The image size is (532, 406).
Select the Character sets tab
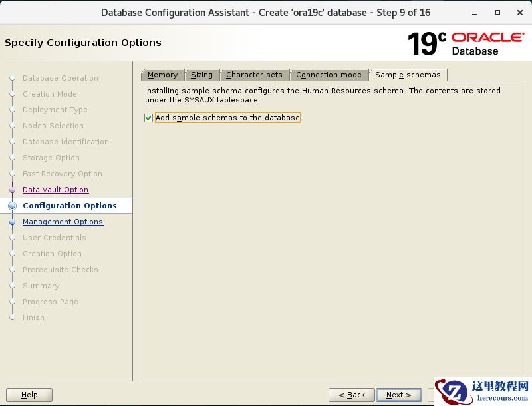(254, 75)
